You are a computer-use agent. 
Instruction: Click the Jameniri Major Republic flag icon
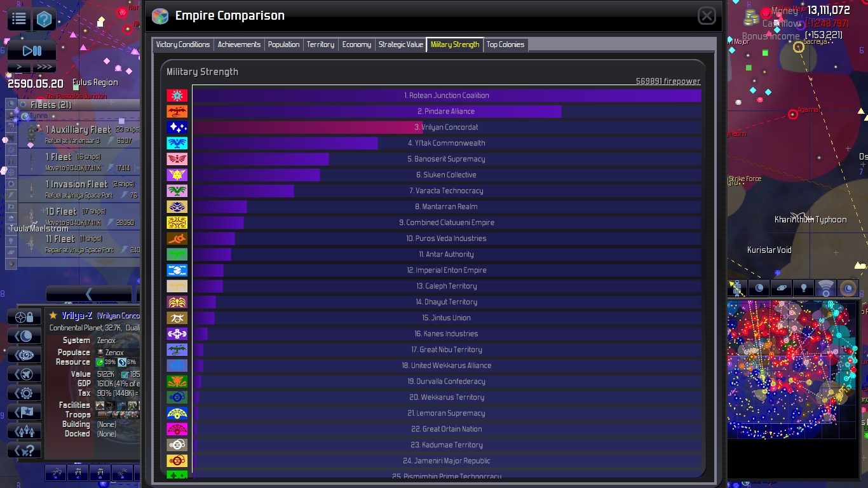point(177,461)
